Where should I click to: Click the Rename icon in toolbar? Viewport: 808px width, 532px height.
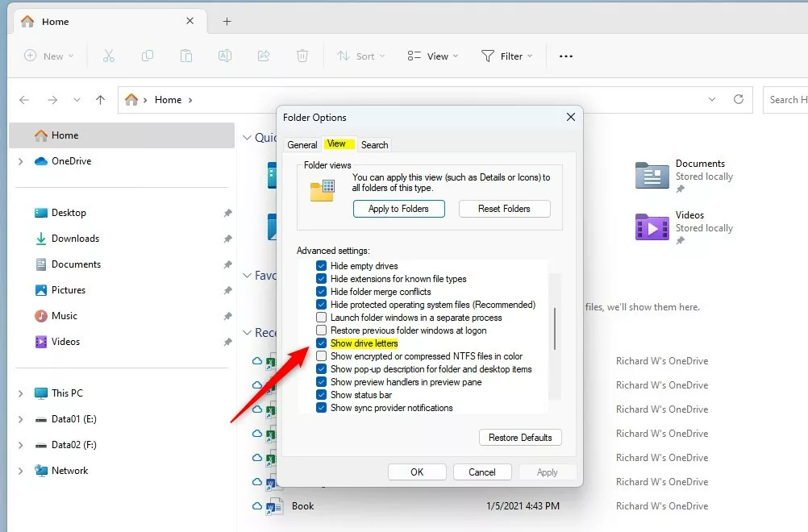[x=225, y=56]
